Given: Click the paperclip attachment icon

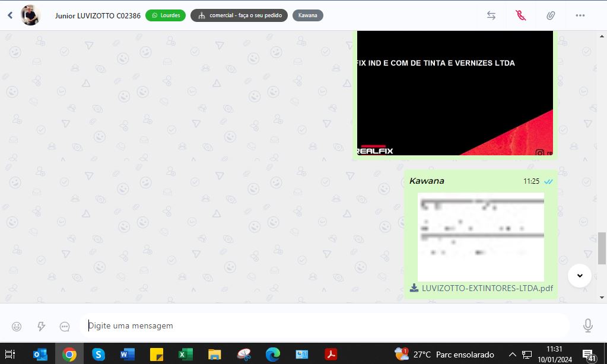Looking at the screenshot, I should click(x=551, y=15).
